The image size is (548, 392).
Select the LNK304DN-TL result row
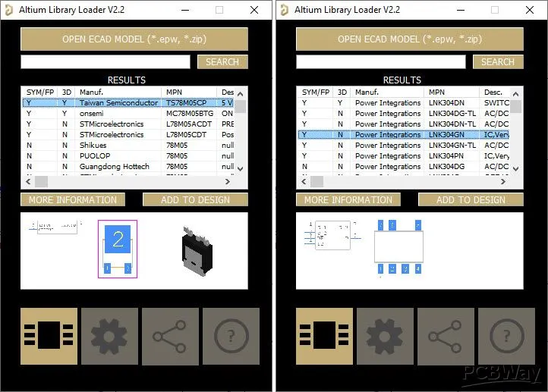tap(403, 124)
